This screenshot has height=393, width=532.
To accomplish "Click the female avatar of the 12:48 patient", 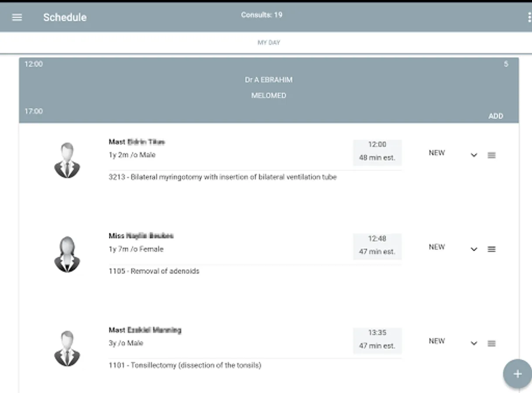I will [x=67, y=254].
